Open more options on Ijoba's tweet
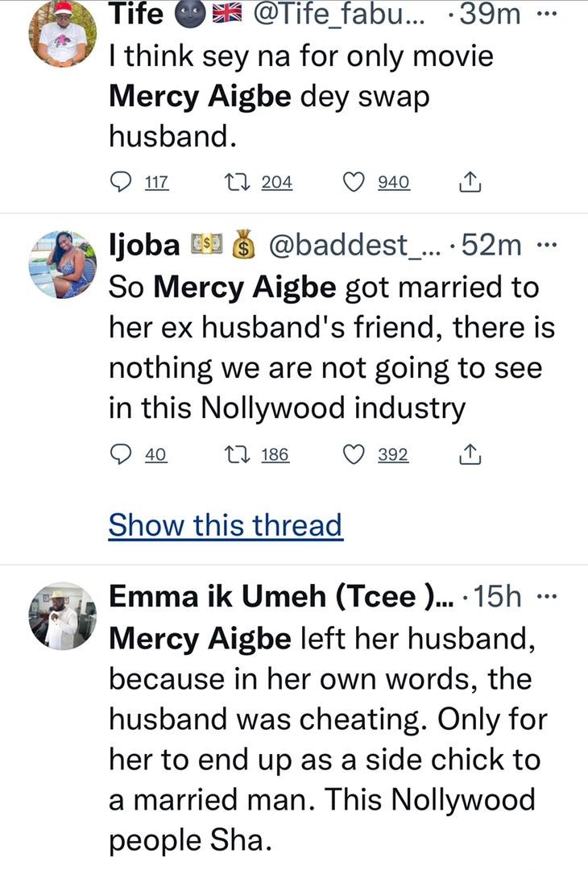588x870 pixels. [546, 246]
